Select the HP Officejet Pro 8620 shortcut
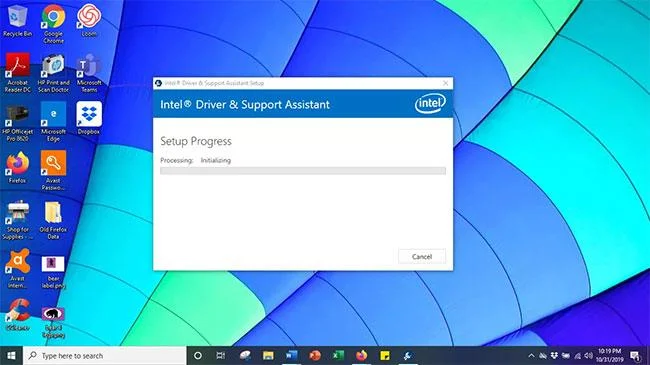The image size is (650, 365). click(x=17, y=122)
